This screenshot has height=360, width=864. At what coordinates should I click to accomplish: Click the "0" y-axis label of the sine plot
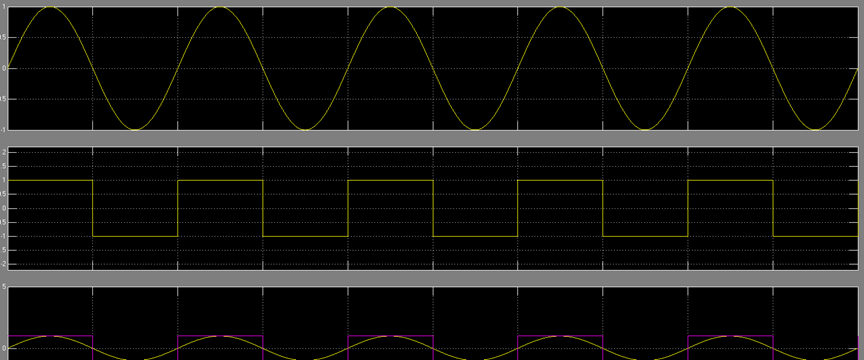(4, 68)
